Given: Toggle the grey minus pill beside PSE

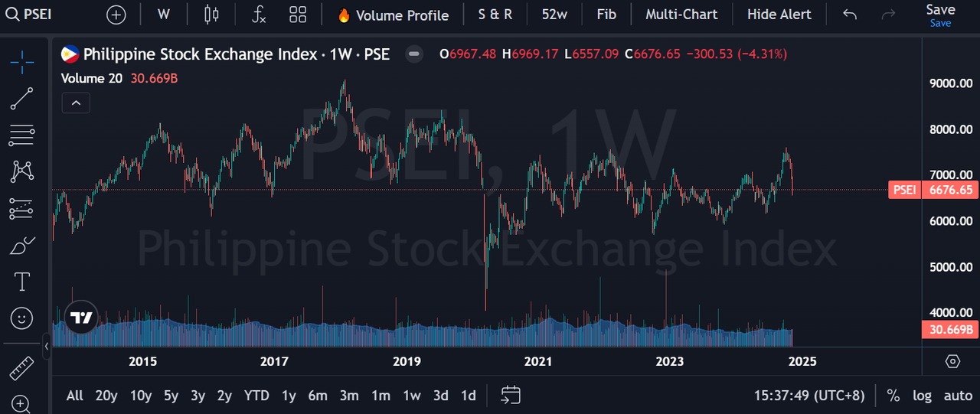Looking at the screenshot, I should (414, 54).
